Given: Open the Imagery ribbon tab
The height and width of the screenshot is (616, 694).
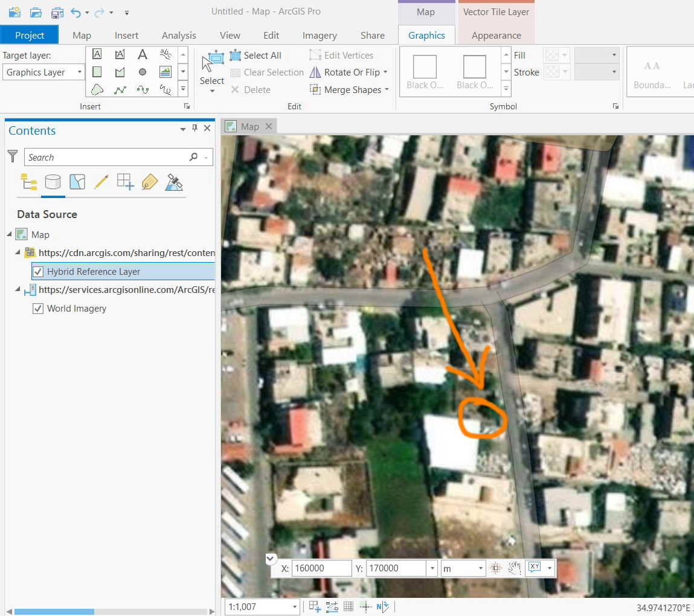Looking at the screenshot, I should [320, 35].
